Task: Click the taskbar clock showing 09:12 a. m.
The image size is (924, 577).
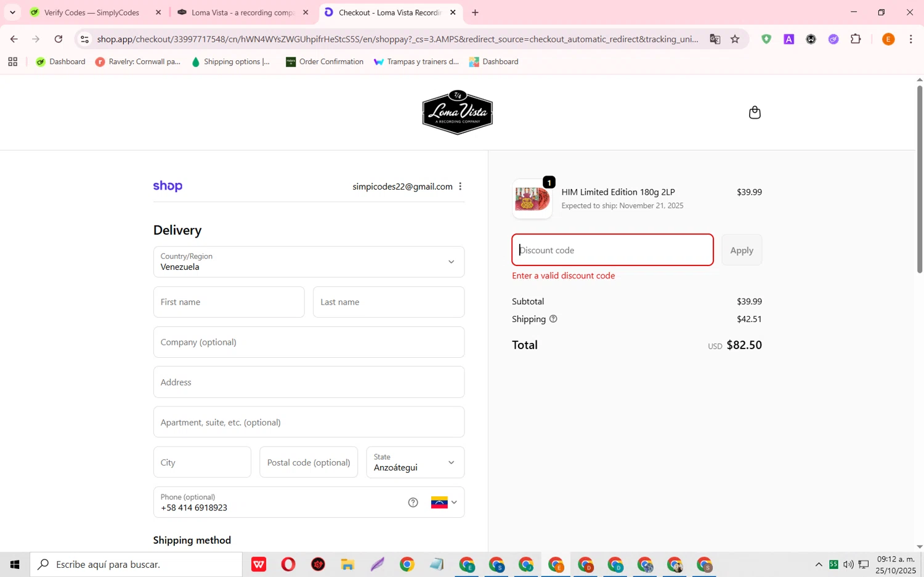Action: (x=896, y=564)
